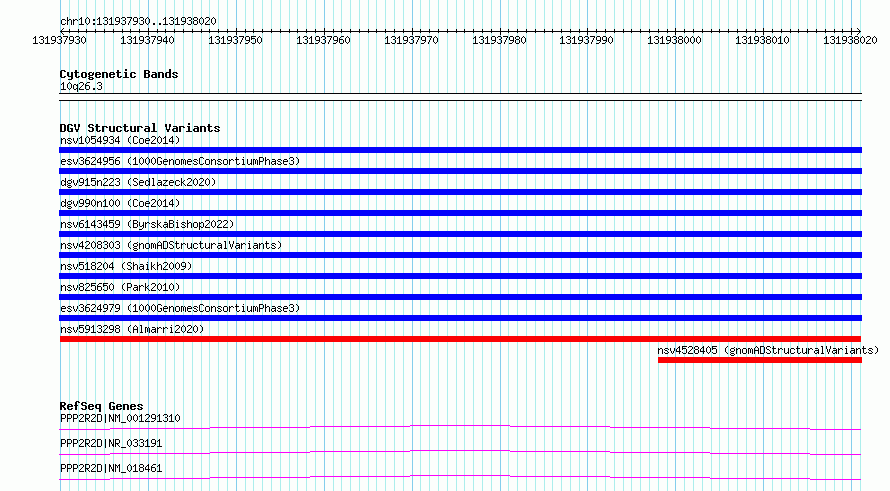The width and height of the screenshot is (890, 491).
Task: Click the RefSeq Genes track heading
Action: (101, 406)
